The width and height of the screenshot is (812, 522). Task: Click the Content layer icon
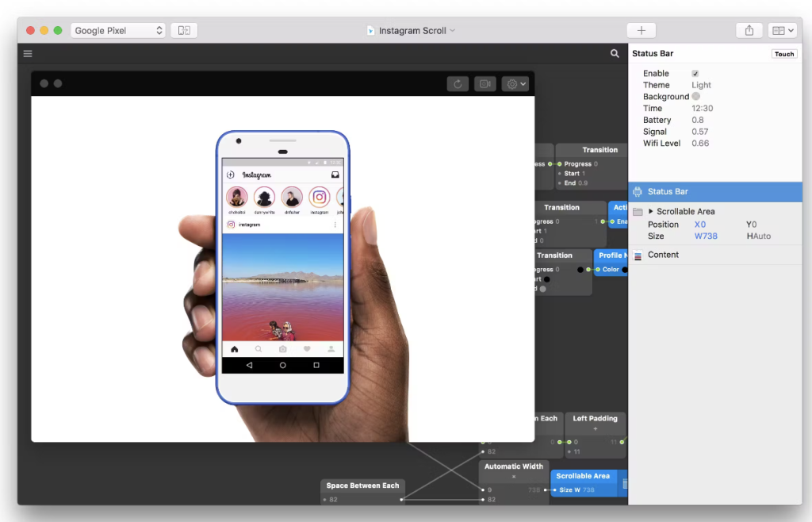tap(638, 255)
